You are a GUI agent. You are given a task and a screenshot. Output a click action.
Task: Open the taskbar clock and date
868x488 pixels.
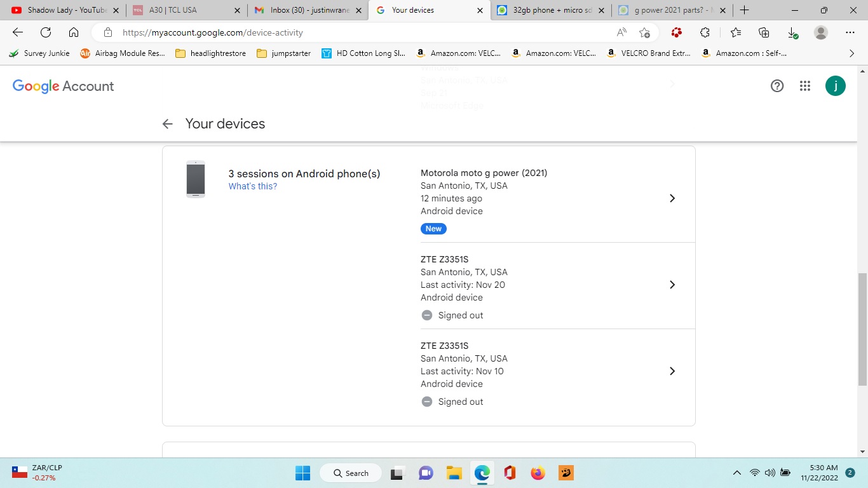pos(819,473)
